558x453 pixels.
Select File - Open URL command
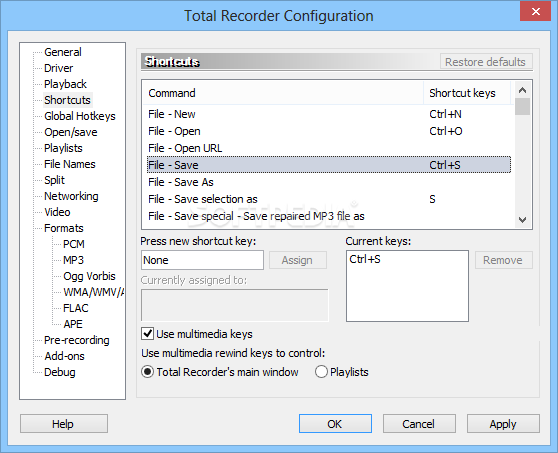point(329,148)
